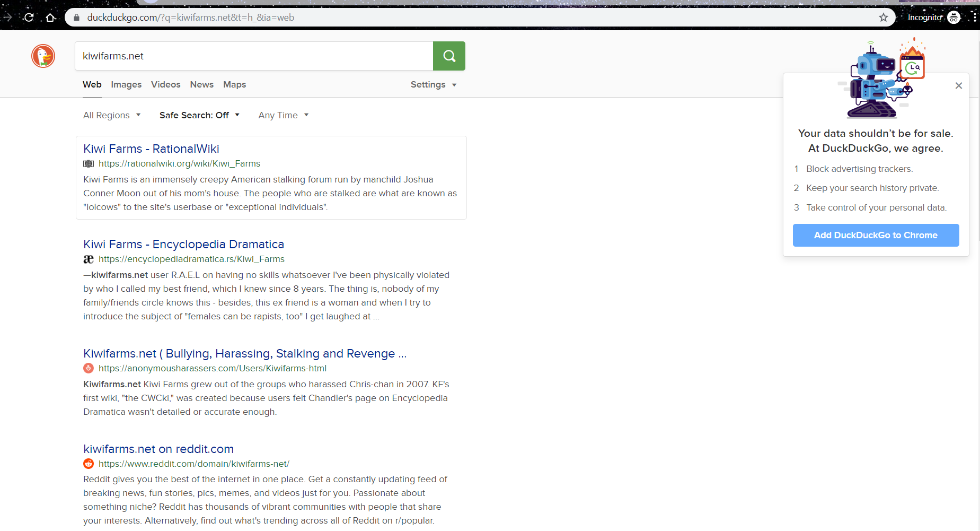Screen dimensions: 980x531
Task: Click the anonymousharassers.com URL link
Action: pos(213,368)
